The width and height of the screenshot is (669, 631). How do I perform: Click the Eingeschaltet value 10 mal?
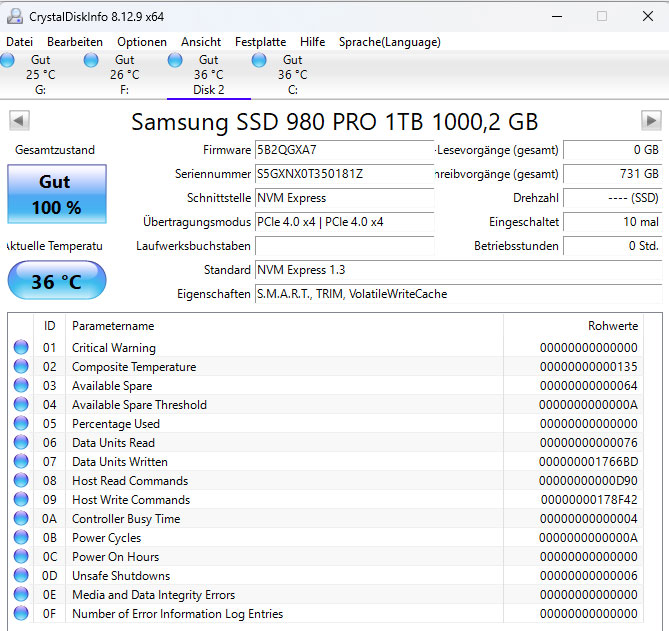click(x=613, y=222)
